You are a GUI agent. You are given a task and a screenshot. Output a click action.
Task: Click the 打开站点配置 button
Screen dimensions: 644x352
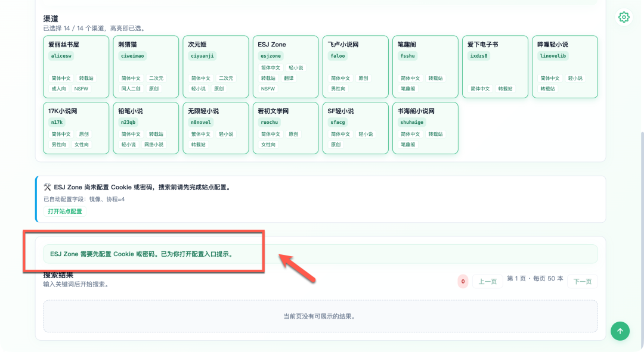pos(65,211)
